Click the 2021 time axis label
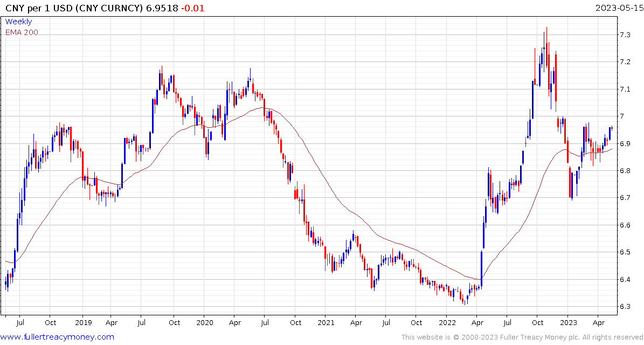The width and height of the screenshot is (644, 345). pyautogui.click(x=325, y=323)
